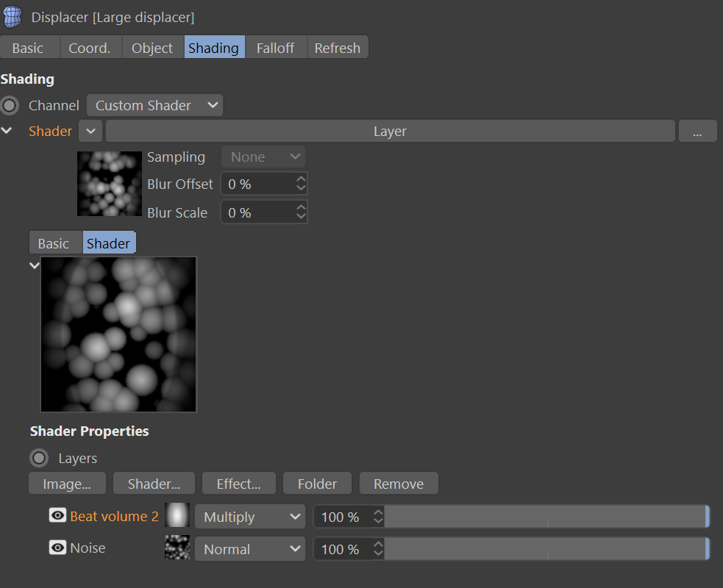Open the Shader arrow popup menu
The image size is (723, 588).
click(90, 132)
